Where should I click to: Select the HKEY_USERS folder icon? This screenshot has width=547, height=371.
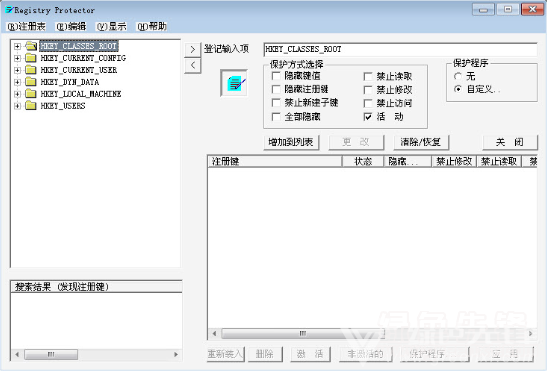coord(31,105)
